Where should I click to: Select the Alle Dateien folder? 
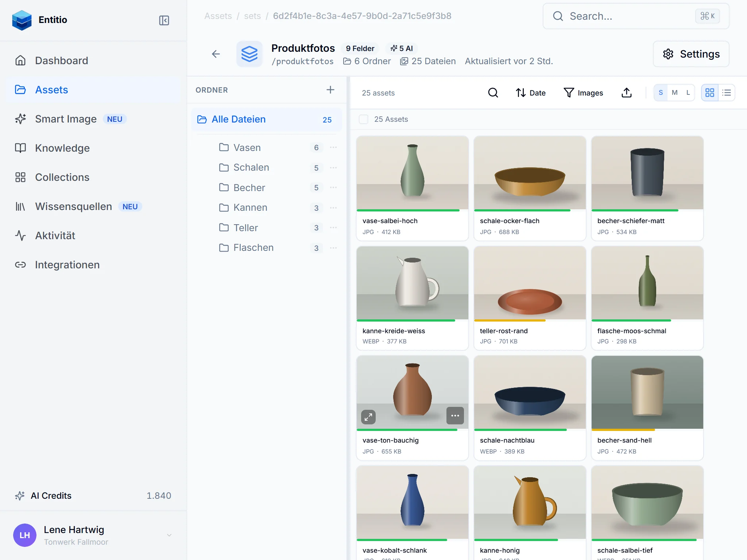[267, 119]
